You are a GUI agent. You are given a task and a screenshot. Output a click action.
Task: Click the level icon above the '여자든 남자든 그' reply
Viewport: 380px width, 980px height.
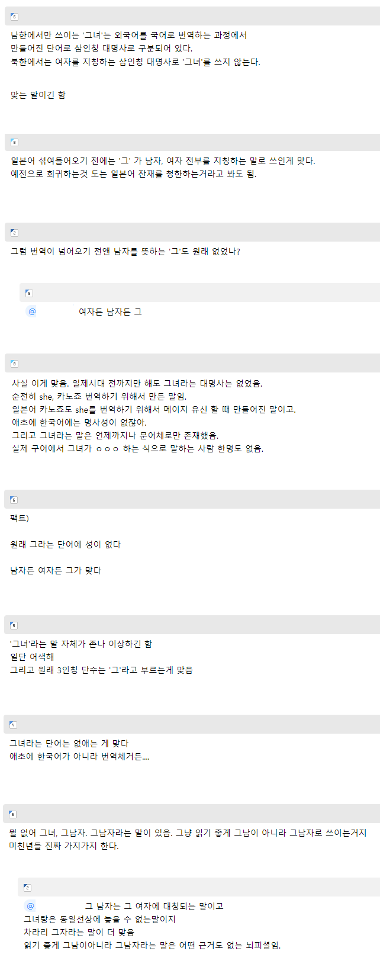tap(29, 293)
